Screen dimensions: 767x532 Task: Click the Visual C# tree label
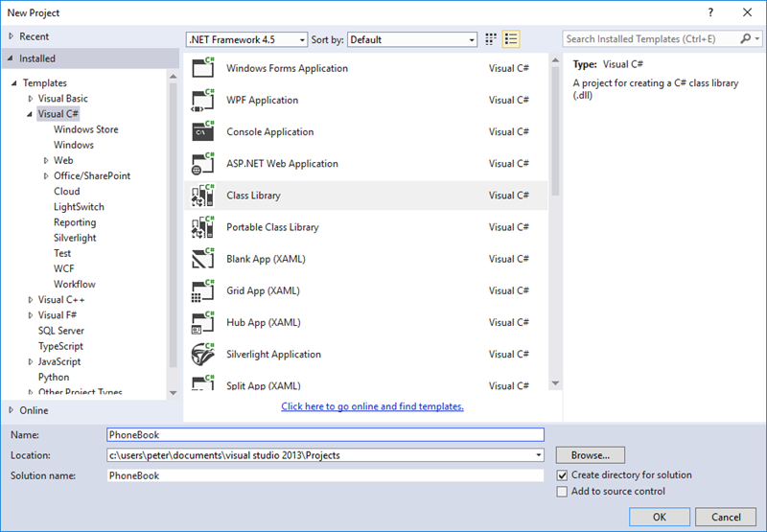click(58, 114)
